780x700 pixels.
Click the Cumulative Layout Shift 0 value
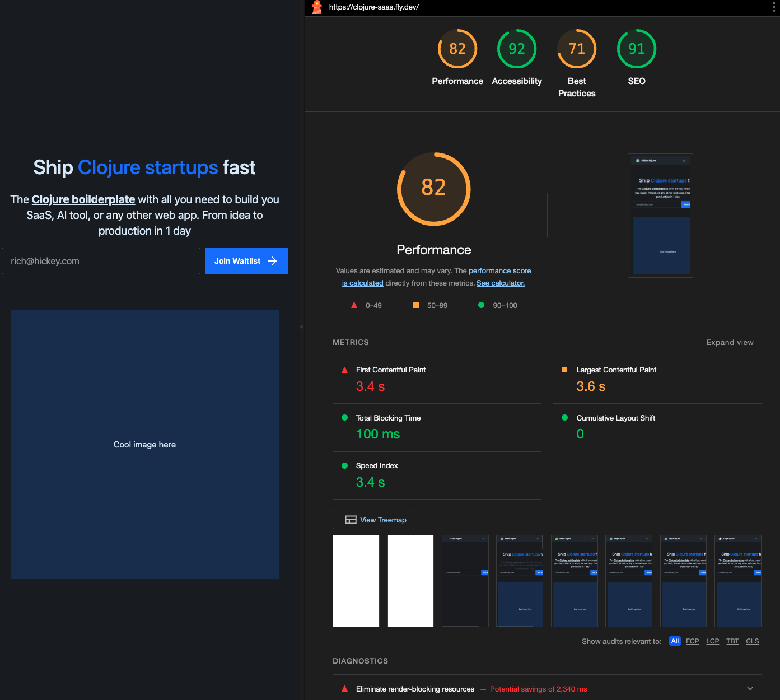(x=580, y=434)
